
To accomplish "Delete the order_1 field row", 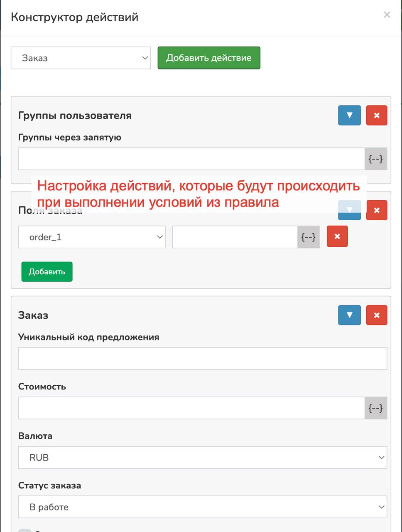I will 337,236.
